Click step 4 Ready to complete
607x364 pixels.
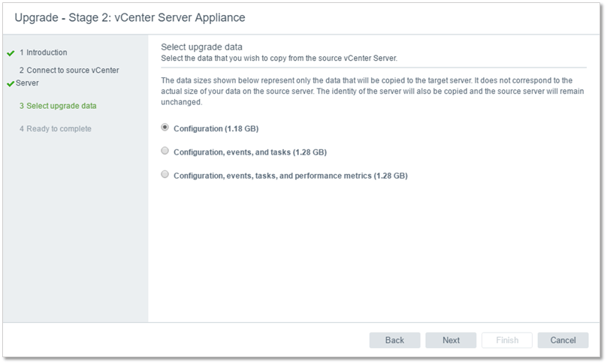(56, 129)
